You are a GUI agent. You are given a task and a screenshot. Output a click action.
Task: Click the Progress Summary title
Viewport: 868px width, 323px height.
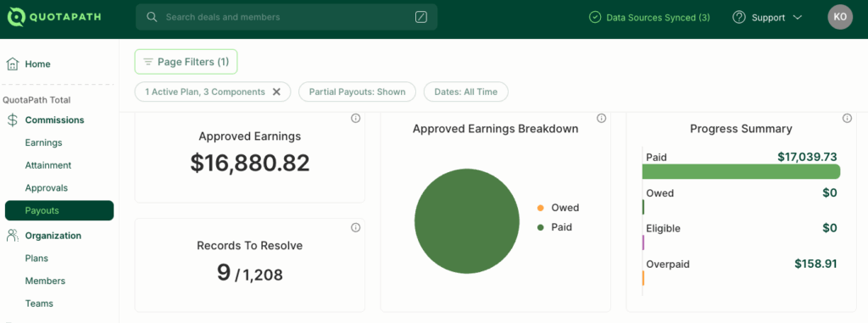click(741, 129)
